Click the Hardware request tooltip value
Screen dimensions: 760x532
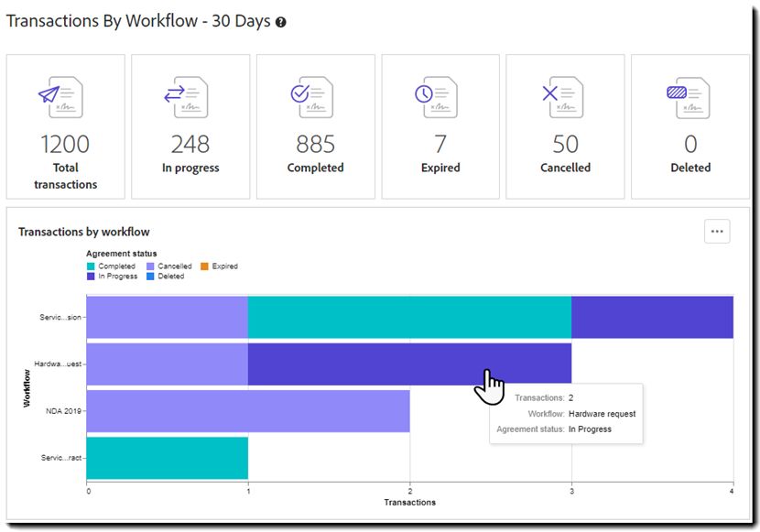tap(602, 414)
